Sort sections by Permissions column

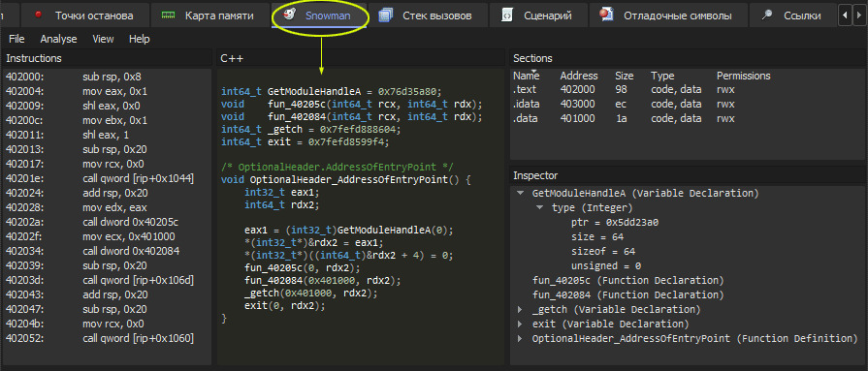[x=744, y=76]
